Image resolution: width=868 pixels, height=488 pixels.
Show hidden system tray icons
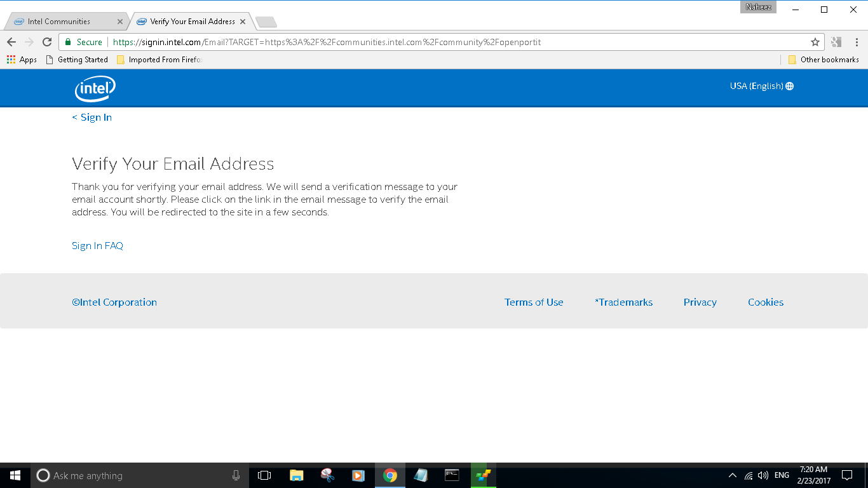733,475
